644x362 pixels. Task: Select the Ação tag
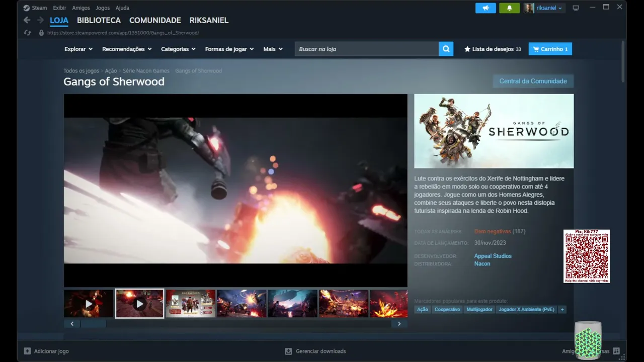click(423, 309)
